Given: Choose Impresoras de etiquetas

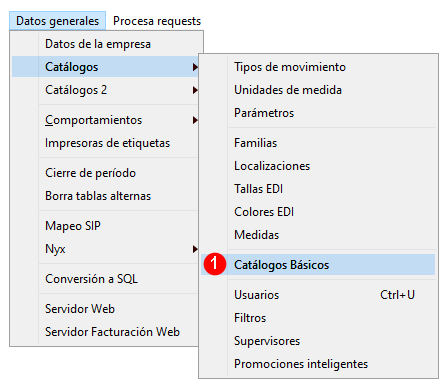Looking at the screenshot, I should (x=105, y=143).
